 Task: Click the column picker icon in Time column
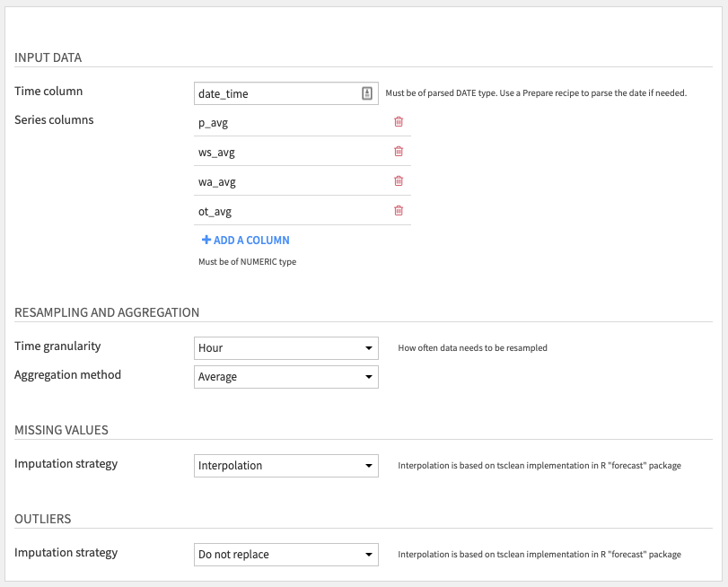[367, 93]
